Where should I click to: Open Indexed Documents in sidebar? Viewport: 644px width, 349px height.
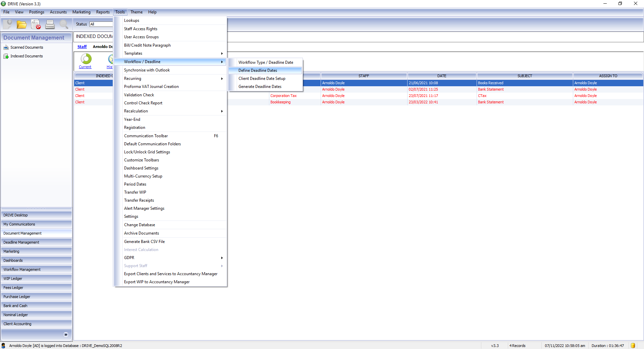(26, 56)
